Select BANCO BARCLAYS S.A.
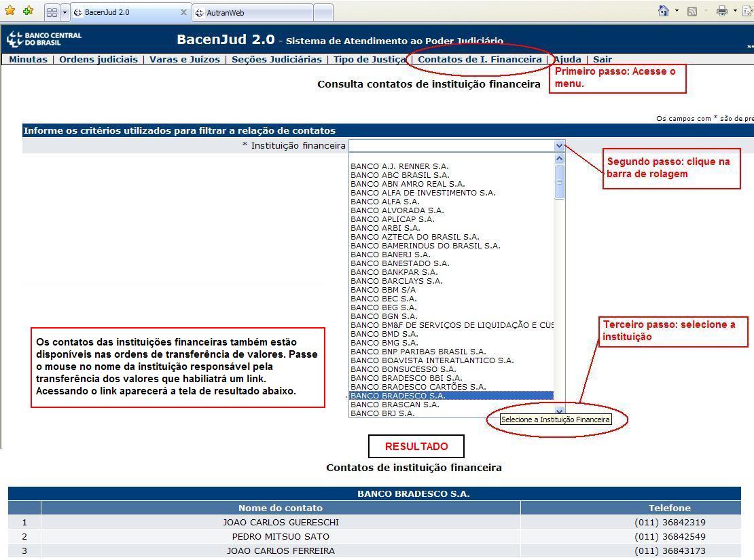The width and height of the screenshot is (754, 560). (452, 281)
